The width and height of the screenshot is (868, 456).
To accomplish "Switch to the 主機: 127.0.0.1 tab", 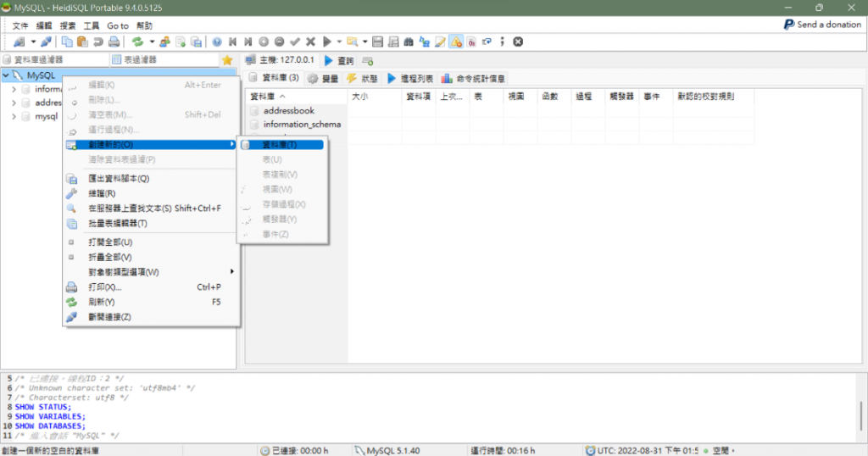I will [x=280, y=60].
